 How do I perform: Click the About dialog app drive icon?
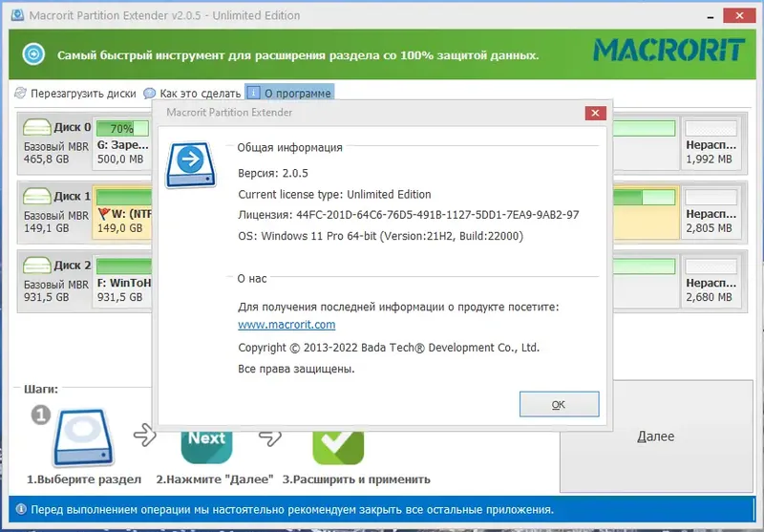pyautogui.click(x=190, y=165)
